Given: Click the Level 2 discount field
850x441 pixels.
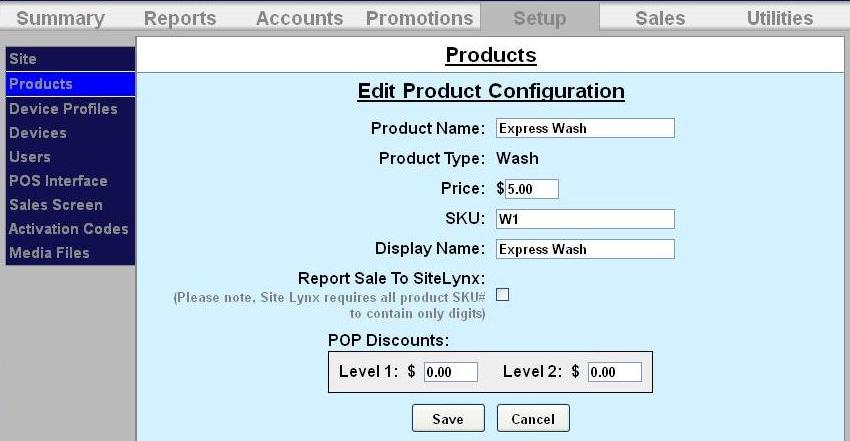Looking at the screenshot, I should tap(614, 372).
